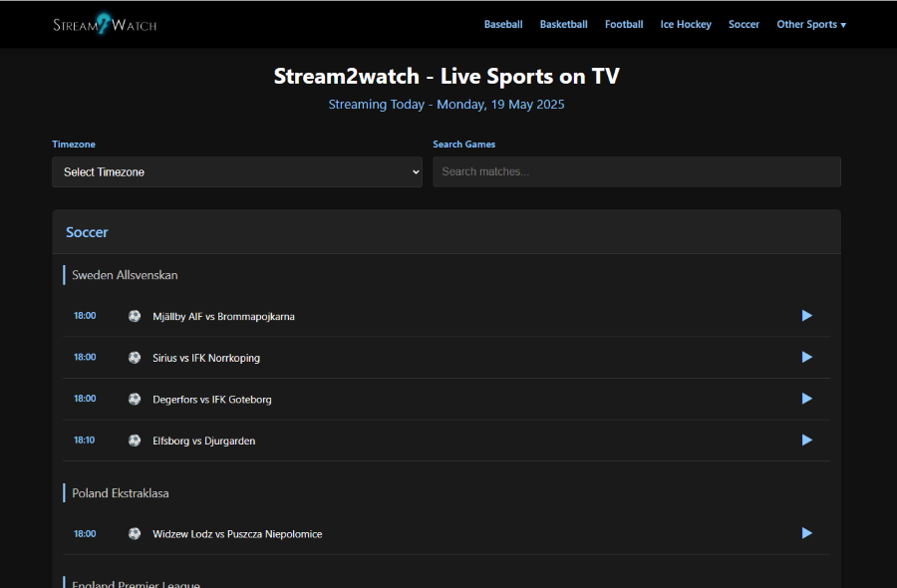
Task: Play the Widzew Lodz vs Puszcza Niepolomice stream
Action: [806, 533]
